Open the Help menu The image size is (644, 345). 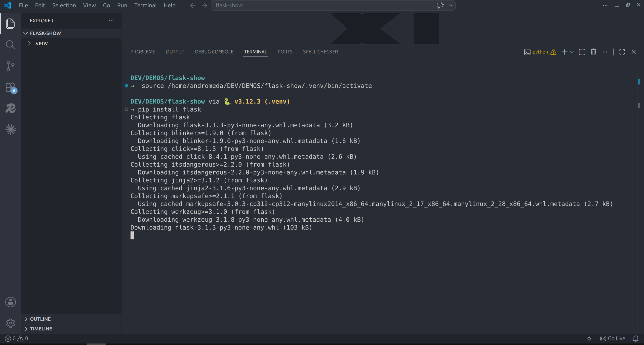click(170, 5)
